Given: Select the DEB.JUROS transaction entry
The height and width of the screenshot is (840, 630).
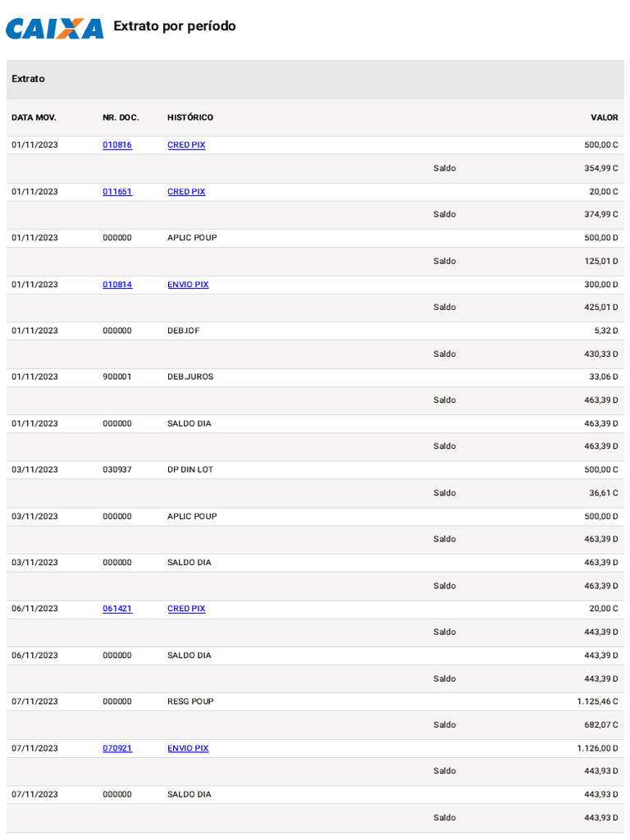Looking at the screenshot, I should tap(191, 377).
